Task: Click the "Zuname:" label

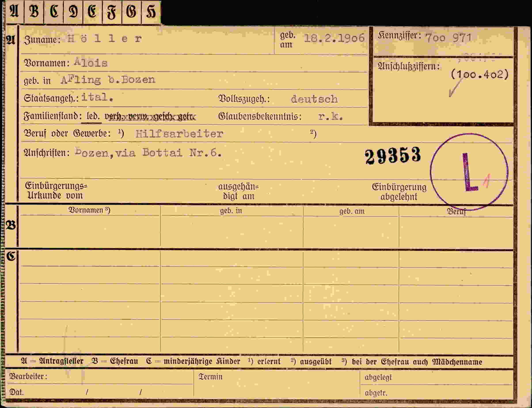Action: coord(42,40)
